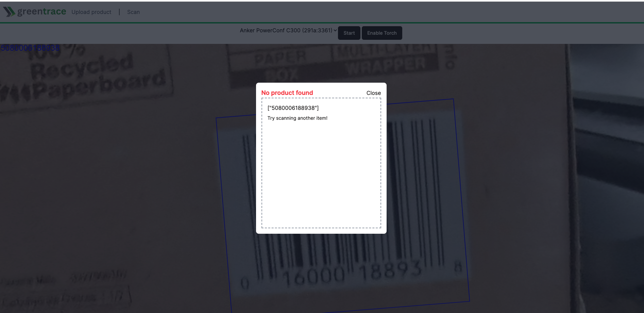This screenshot has width=644, height=313.
Task: Open the Upload product page
Action: pyautogui.click(x=91, y=12)
